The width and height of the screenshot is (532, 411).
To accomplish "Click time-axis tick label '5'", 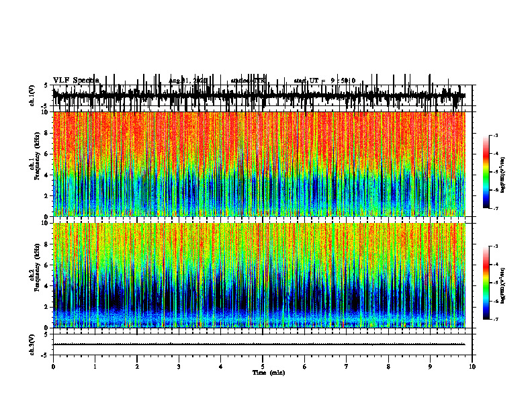I will (x=263, y=367).
